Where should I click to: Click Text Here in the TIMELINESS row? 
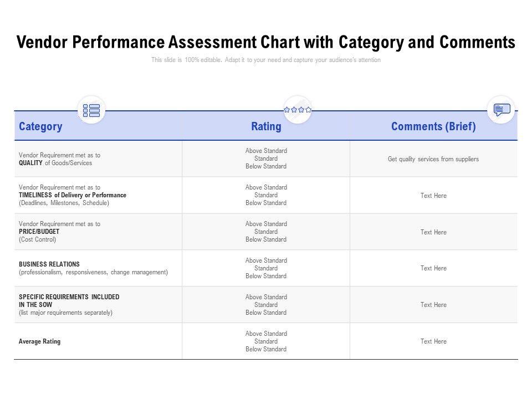click(433, 196)
